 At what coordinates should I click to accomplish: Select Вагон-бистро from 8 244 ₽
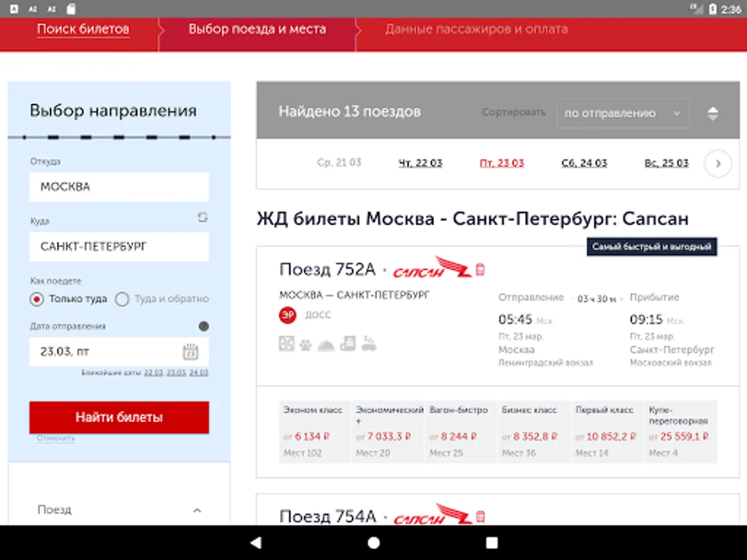point(461,432)
